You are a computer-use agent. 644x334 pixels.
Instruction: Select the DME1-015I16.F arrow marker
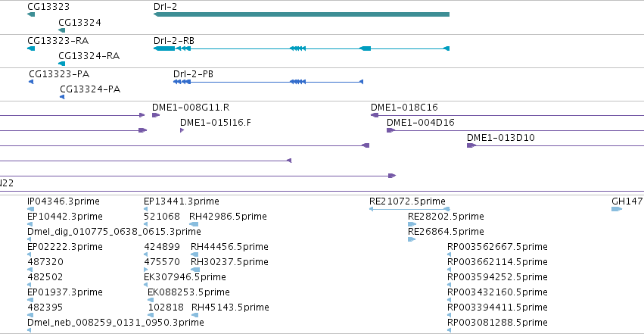(182, 130)
